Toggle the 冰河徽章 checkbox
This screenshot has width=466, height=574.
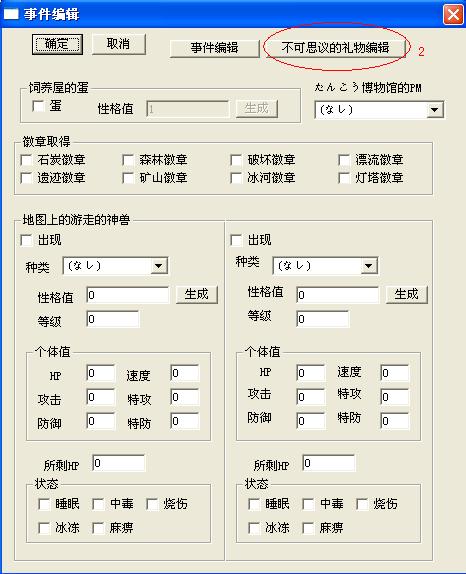tap(236, 178)
